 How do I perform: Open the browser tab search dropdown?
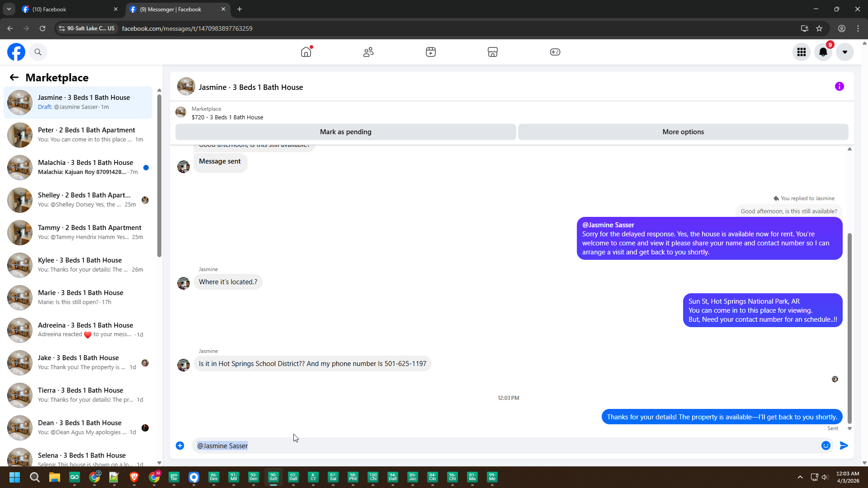[9, 9]
